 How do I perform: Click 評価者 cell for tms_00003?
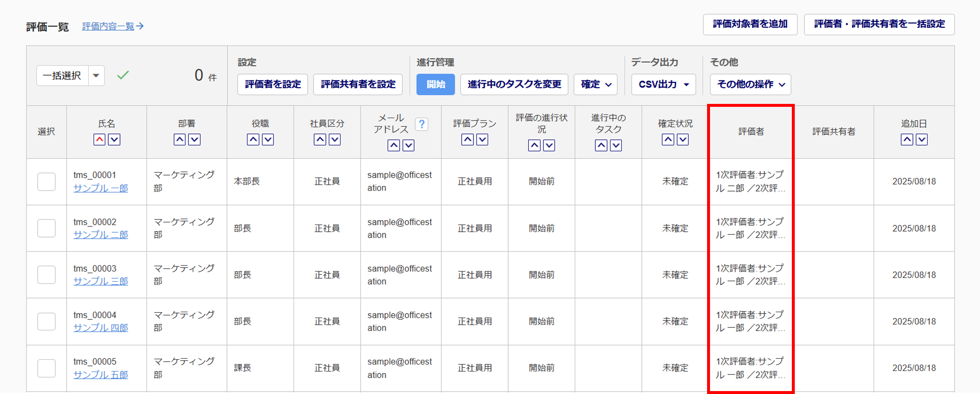click(750, 275)
